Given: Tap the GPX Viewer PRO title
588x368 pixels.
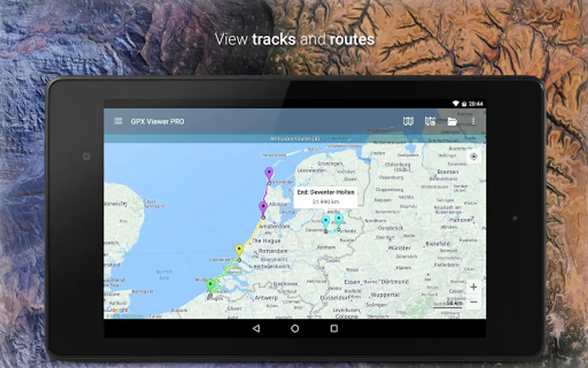Looking at the screenshot, I should tap(158, 121).
